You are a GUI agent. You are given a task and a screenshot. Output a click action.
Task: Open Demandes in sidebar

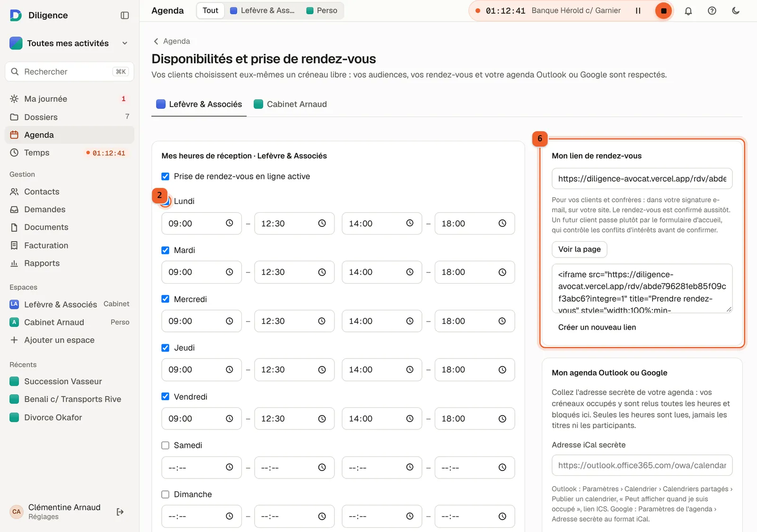[x=70, y=209]
